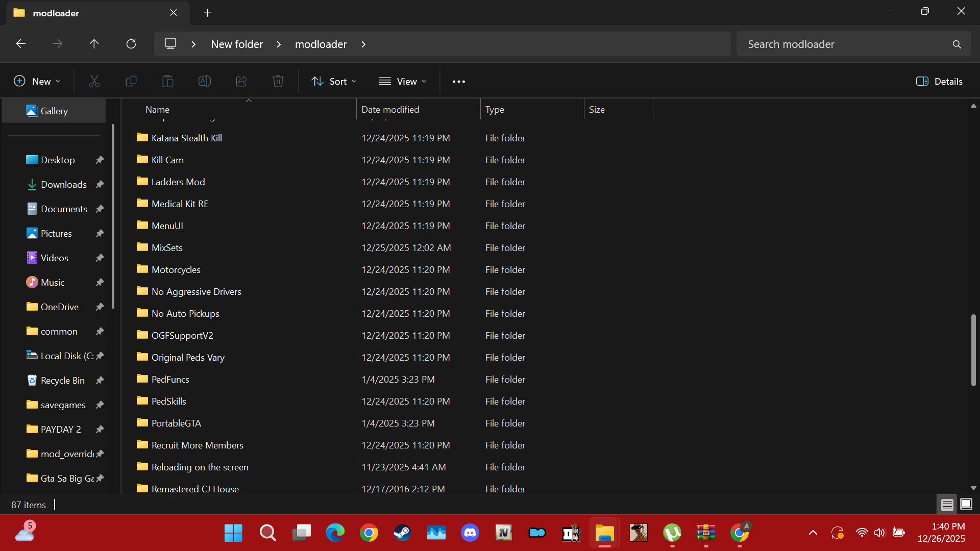Viewport: 980px width, 551px height.
Task: Click the Back navigation arrow
Action: point(21,44)
